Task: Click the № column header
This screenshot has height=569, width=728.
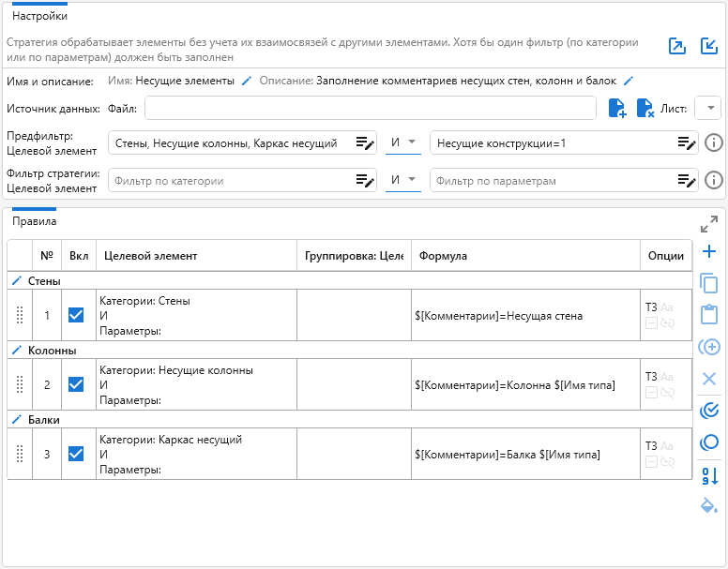Action: (47, 256)
